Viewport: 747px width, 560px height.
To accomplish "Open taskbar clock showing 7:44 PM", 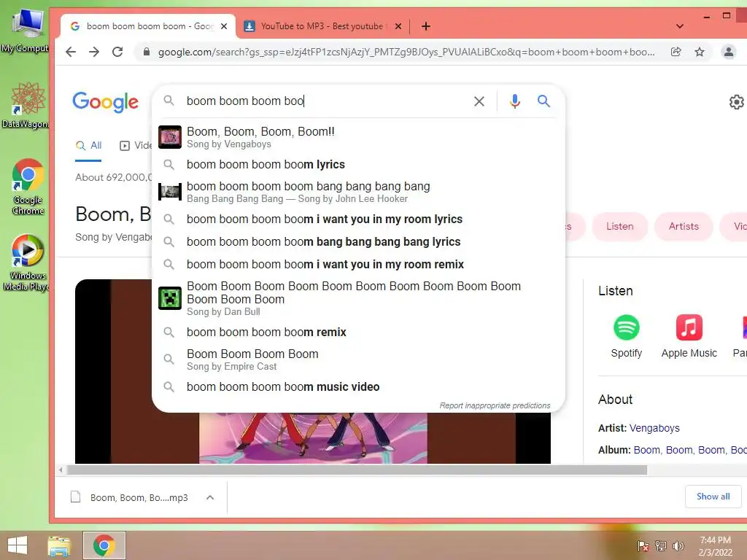I will pos(715,546).
